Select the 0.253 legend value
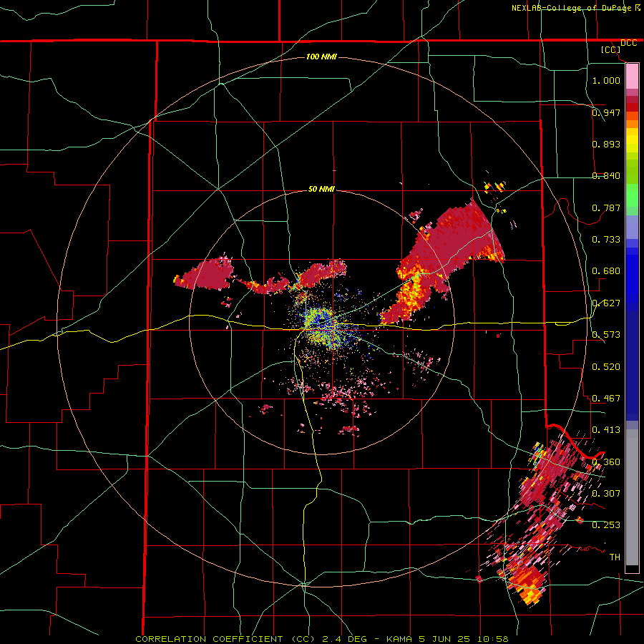 tap(606, 525)
